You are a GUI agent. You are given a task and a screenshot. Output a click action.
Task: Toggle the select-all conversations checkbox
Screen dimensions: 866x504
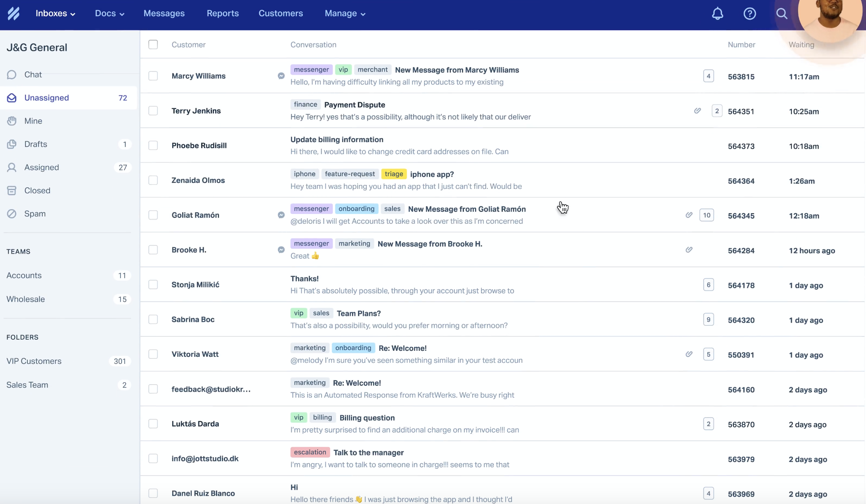click(x=153, y=44)
